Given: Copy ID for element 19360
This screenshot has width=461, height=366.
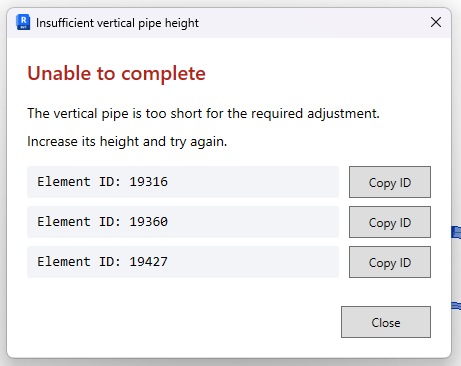Looking at the screenshot, I should [390, 222].
